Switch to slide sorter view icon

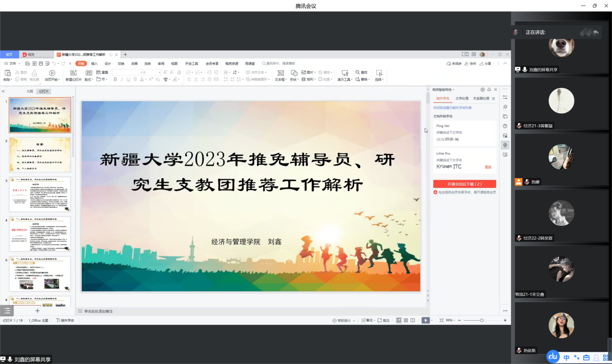(405, 320)
